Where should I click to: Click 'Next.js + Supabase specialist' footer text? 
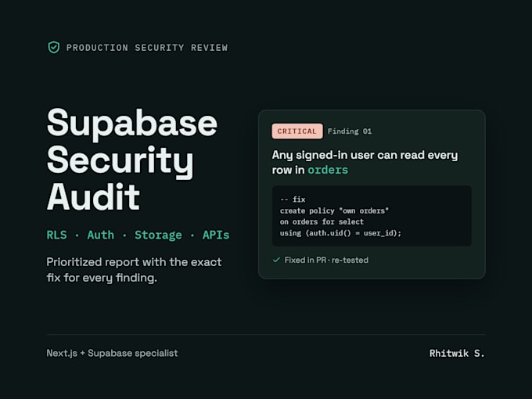(112, 353)
